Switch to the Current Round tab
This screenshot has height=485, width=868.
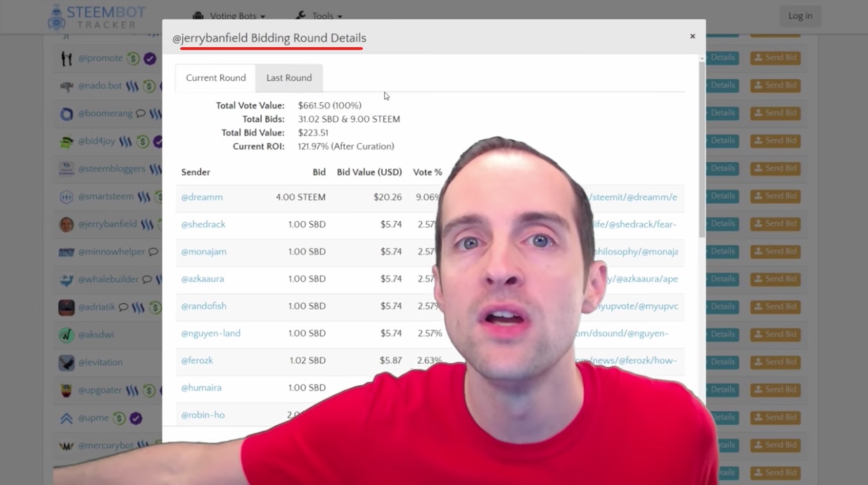[x=216, y=78]
